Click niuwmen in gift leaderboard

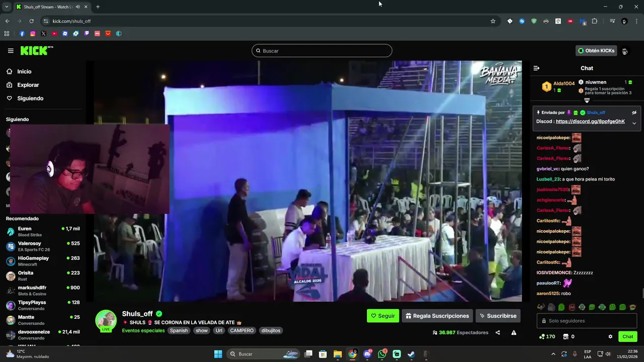click(x=596, y=82)
